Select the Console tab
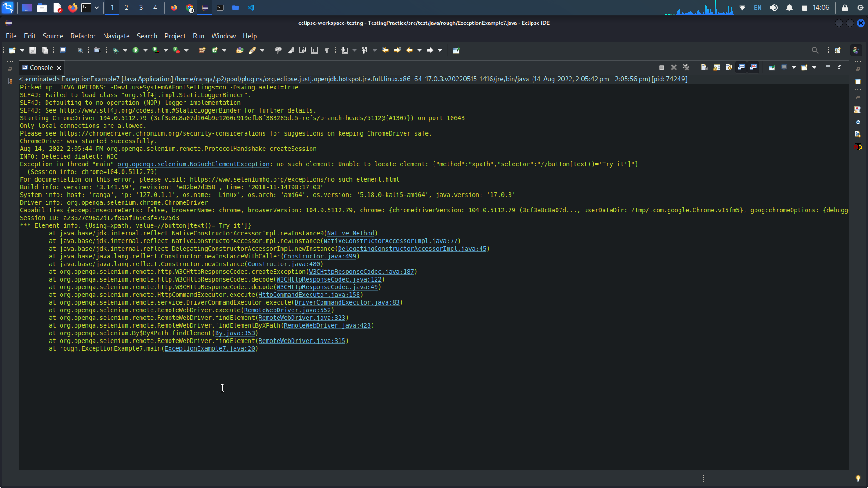The image size is (868, 488). pyautogui.click(x=41, y=68)
